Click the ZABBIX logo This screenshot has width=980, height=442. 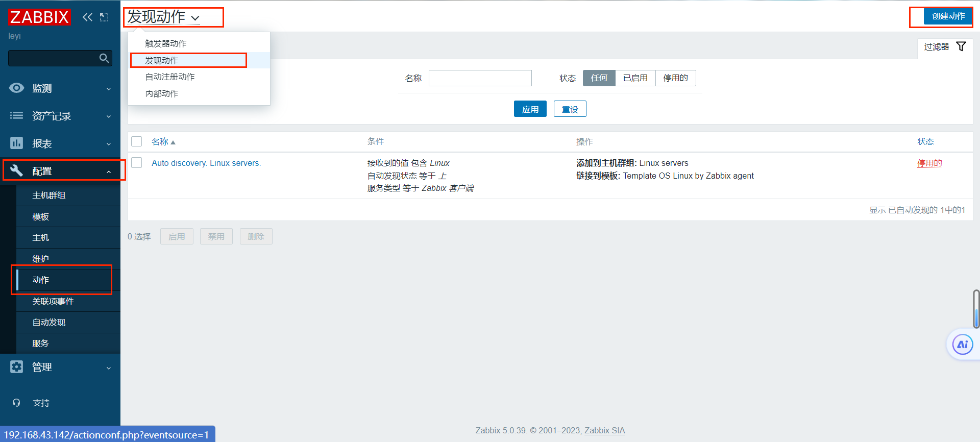[x=39, y=17]
